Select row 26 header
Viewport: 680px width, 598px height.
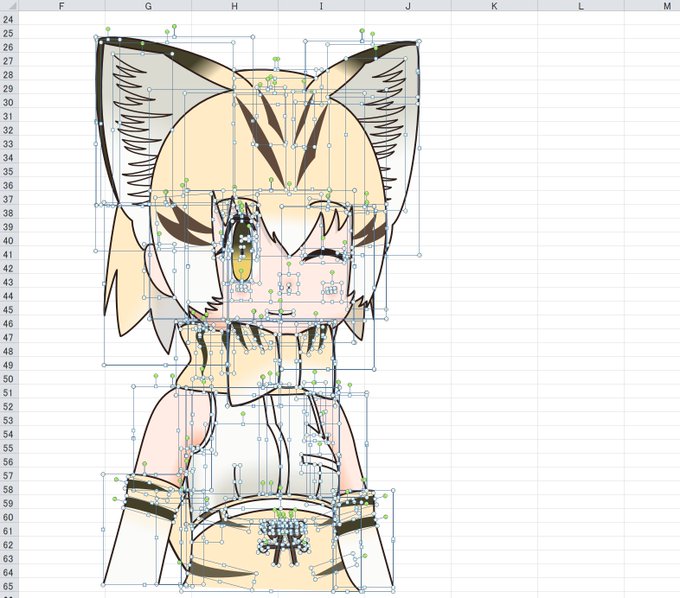(9, 47)
